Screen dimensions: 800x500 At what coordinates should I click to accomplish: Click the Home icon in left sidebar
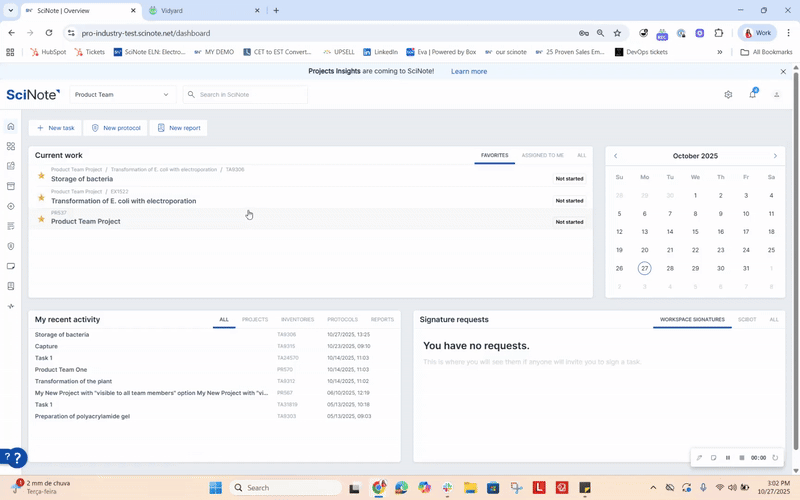point(11,126)
